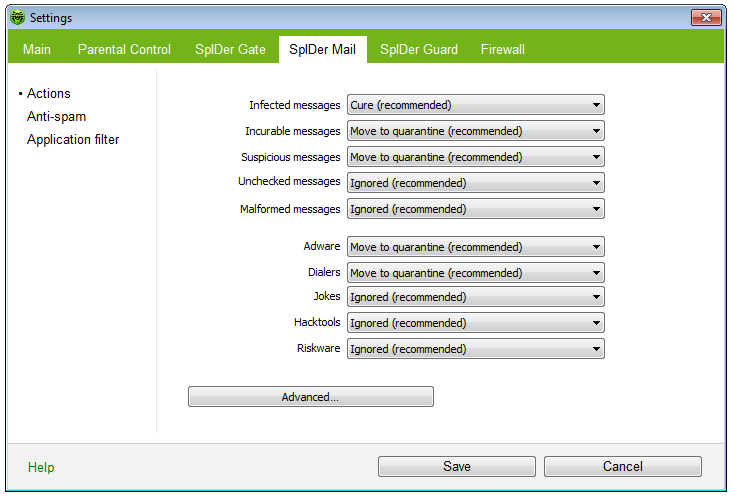
Task: Select the SpIDer Guard tab
Action: tap(419, 49)
